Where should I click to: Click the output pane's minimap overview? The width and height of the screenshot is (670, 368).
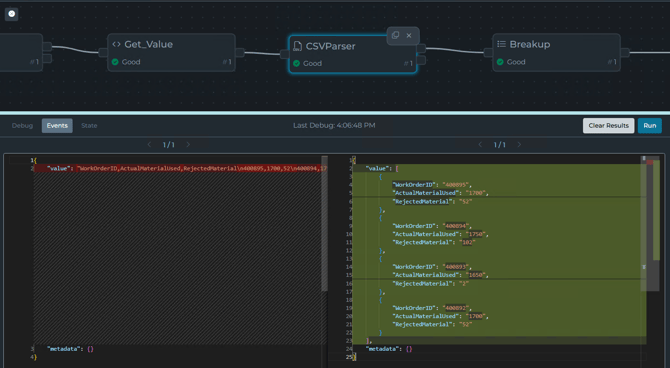652,224
